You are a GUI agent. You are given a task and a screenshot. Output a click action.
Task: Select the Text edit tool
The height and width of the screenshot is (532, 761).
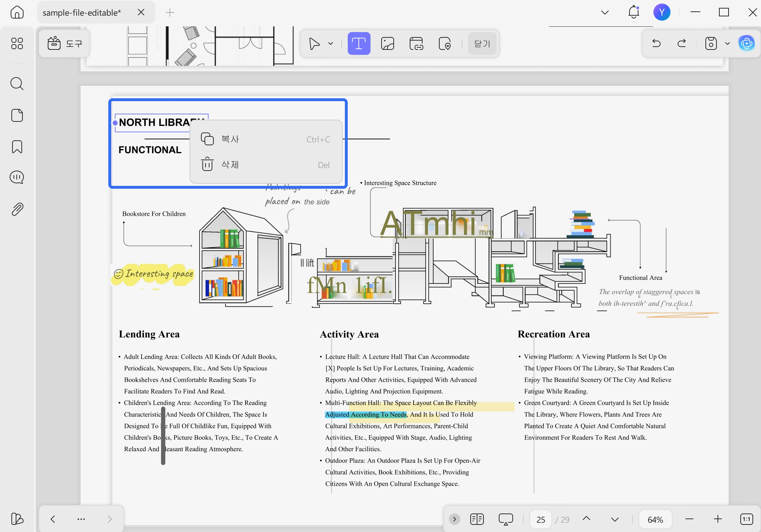pyautogui.click(x=359, y=43)
